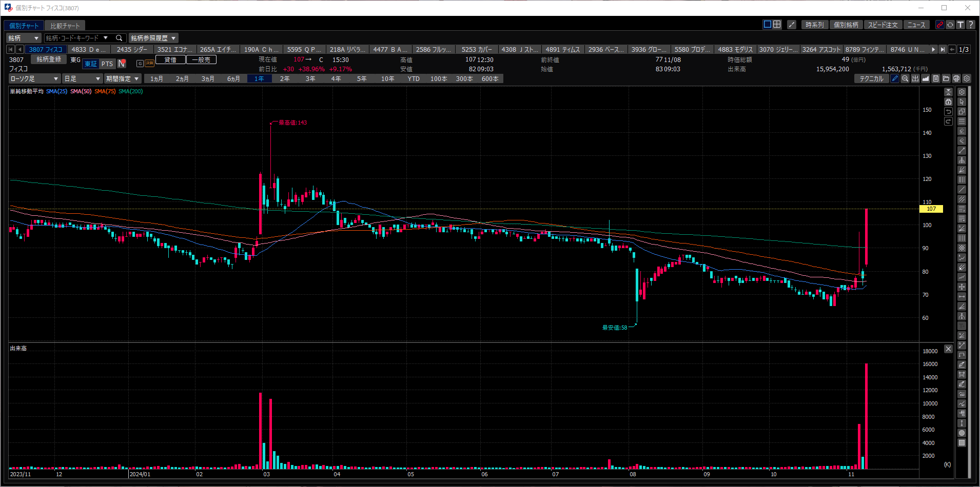Switch to the 比較チャート tab
980x487 pixels.
pos(65,26)
